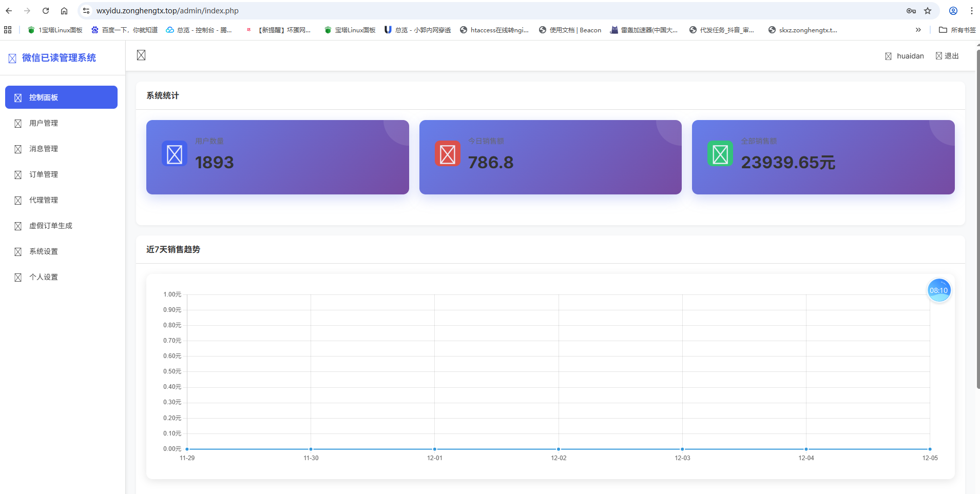Open the Chrome three-dot menu
980x494 pixels.
(971, 11)
